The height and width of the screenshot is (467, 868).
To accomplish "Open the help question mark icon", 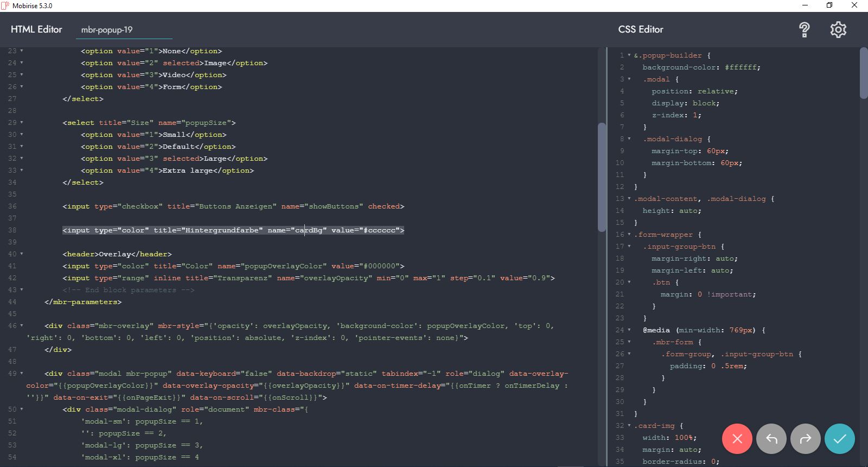I will 805,29.
